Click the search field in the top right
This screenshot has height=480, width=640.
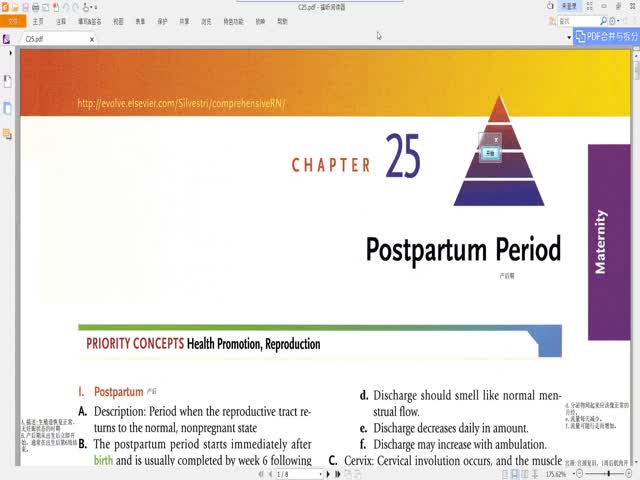tap(588, 20)
